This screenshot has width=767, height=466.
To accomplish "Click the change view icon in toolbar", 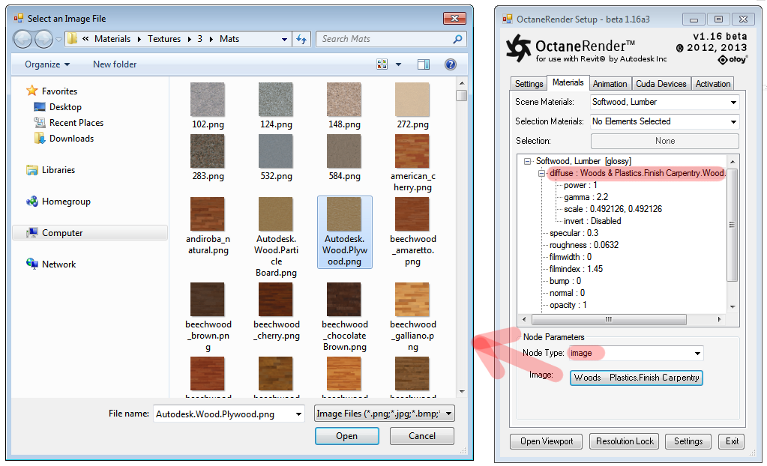I will (382, 65).
